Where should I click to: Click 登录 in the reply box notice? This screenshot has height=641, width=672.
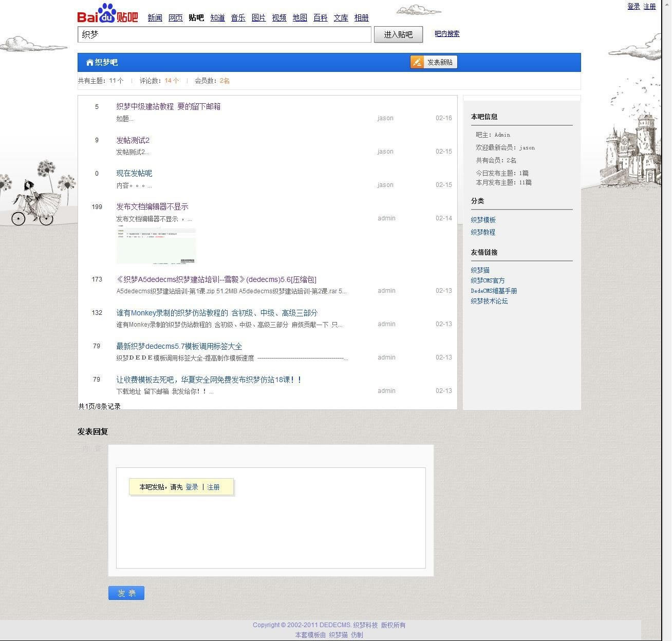192,487
